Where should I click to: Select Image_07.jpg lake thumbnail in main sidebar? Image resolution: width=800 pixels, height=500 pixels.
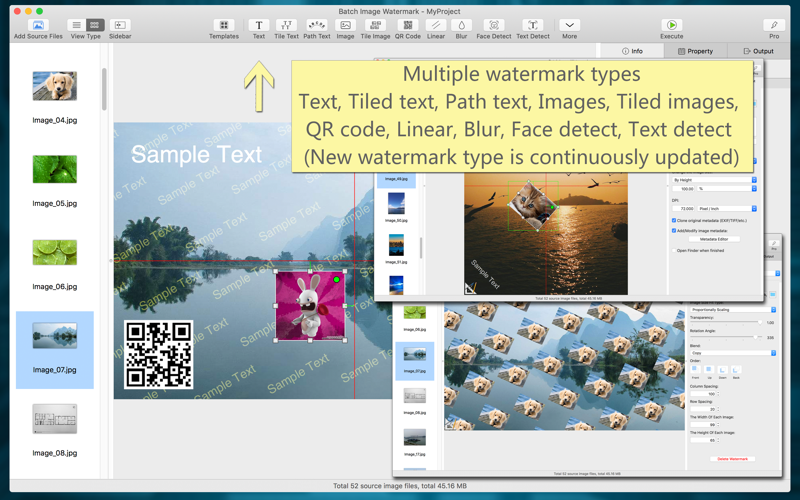tap(55, 335)
